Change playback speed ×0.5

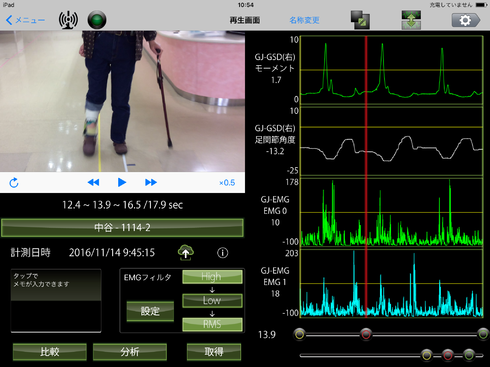click(x=227, y=183)
